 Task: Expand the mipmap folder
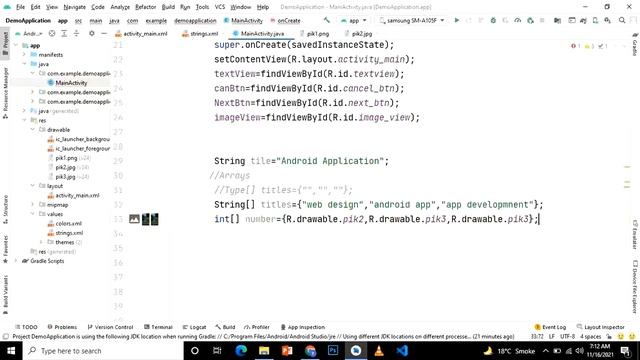(33, 204)
